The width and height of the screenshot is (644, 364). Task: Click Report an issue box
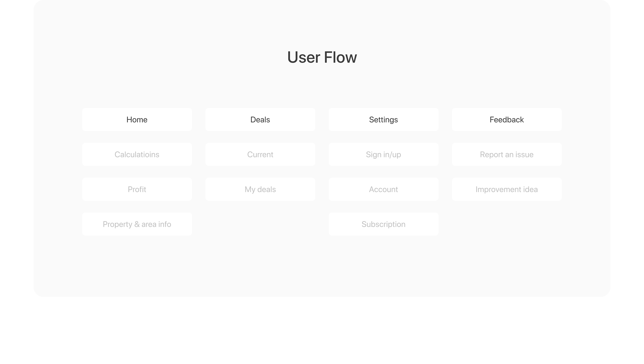[507, 154]
